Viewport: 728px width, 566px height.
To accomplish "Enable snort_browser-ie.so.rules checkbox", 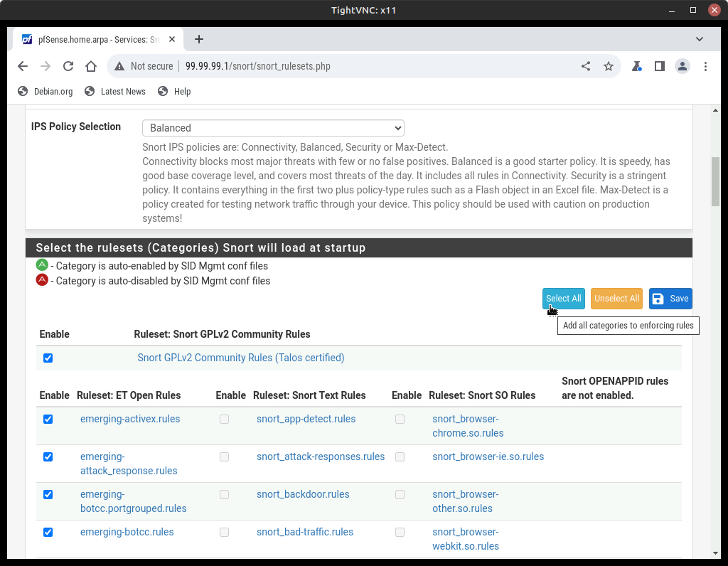I will pos(400,457).
